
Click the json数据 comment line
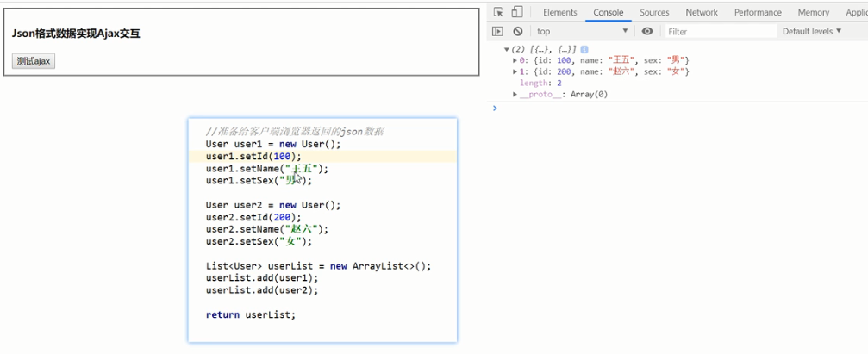pyautogui.click(x=295, y=132)
